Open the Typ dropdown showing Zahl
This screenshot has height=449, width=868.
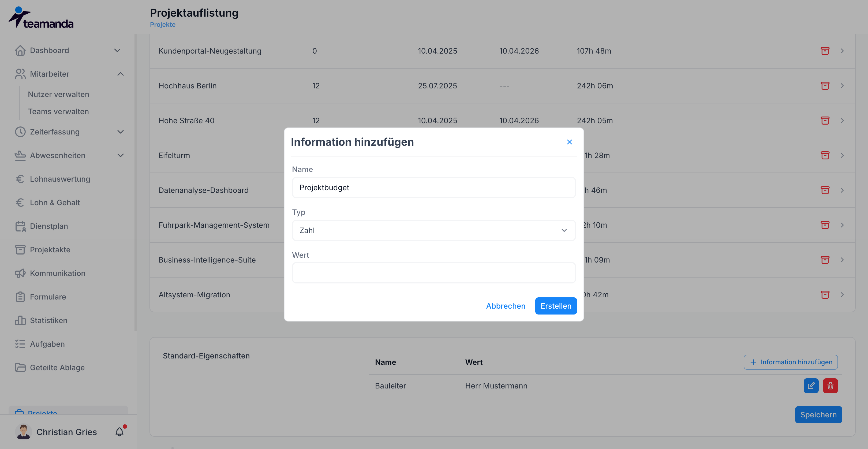click(x=434, y=230)
